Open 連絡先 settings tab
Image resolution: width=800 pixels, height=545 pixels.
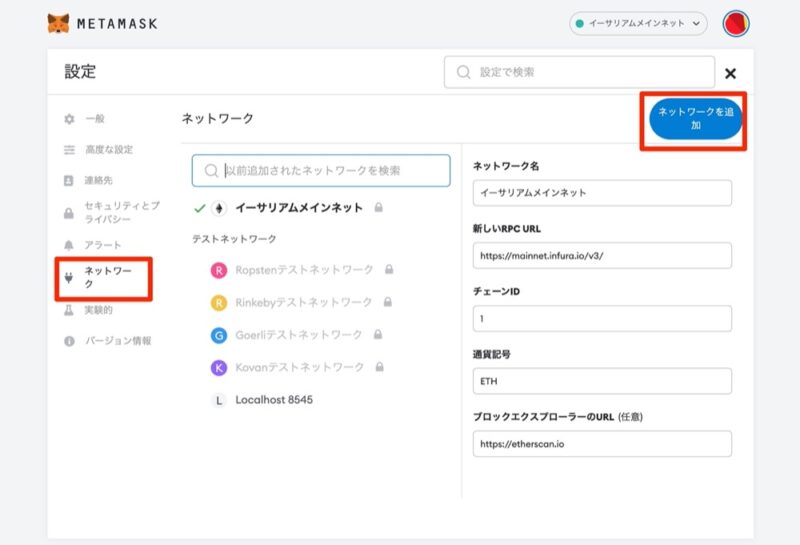coord(98,180)
